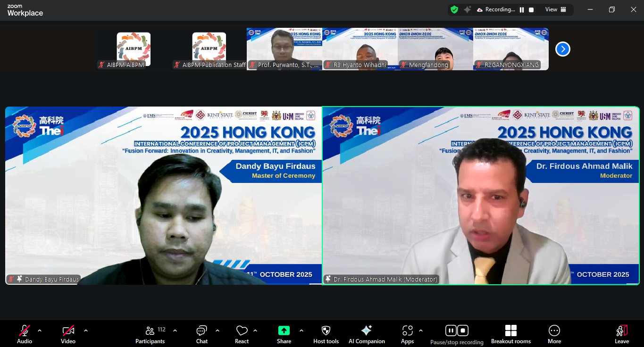Open the View layout menu
644x347 pixels.
tap(555, 10)
